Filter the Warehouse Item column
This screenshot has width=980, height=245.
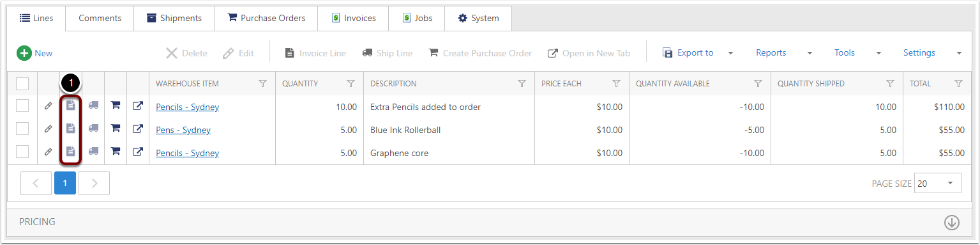[262, 84]
